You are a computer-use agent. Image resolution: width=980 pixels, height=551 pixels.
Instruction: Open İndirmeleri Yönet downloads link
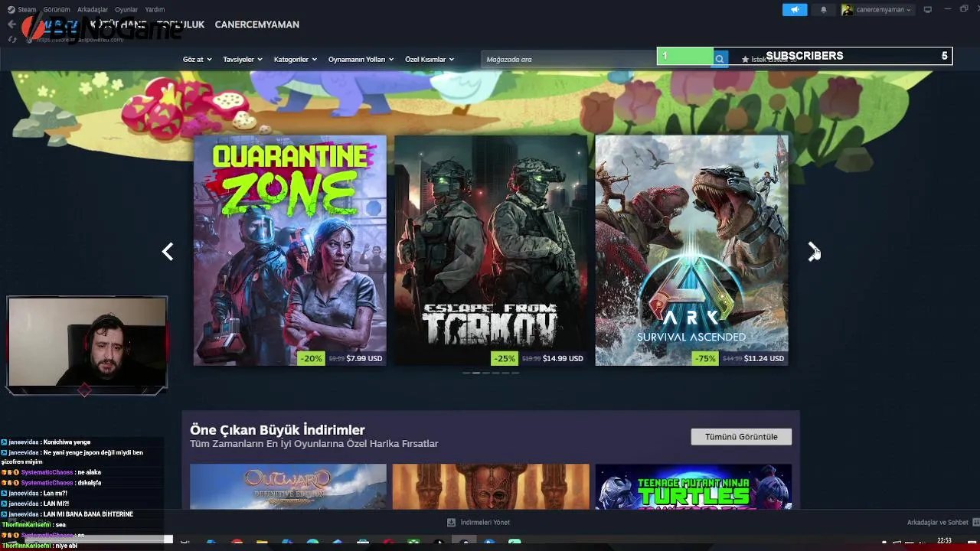(x=485, y=522)
